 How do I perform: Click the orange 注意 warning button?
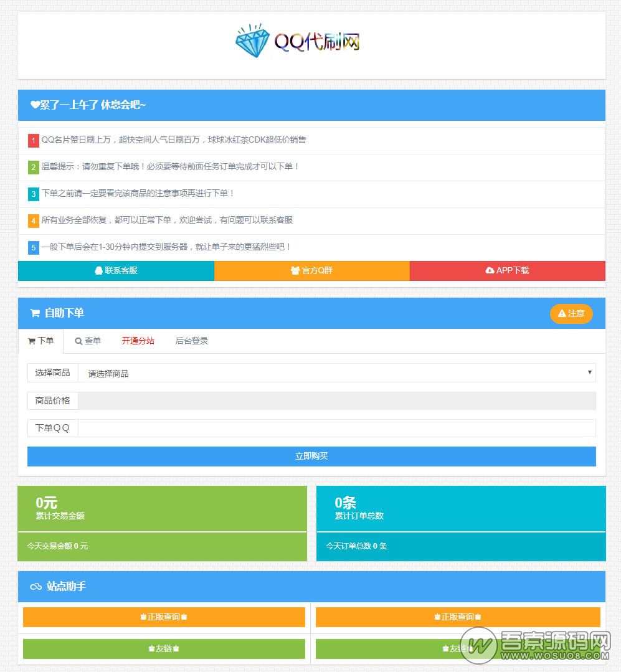coord(571,313)
